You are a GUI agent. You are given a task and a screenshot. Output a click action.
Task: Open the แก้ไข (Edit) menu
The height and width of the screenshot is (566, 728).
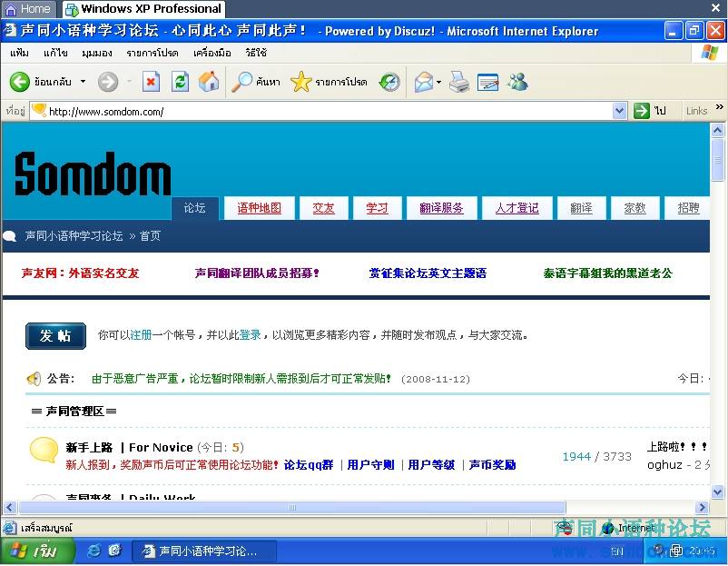click(55, 53)
